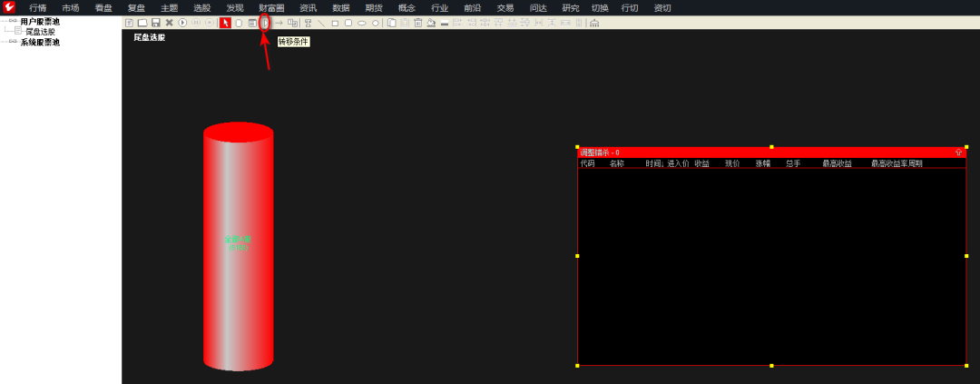This screenshot has width=980, height=384.
Task: Open the 行业 menu
Action: click(439, 8)
